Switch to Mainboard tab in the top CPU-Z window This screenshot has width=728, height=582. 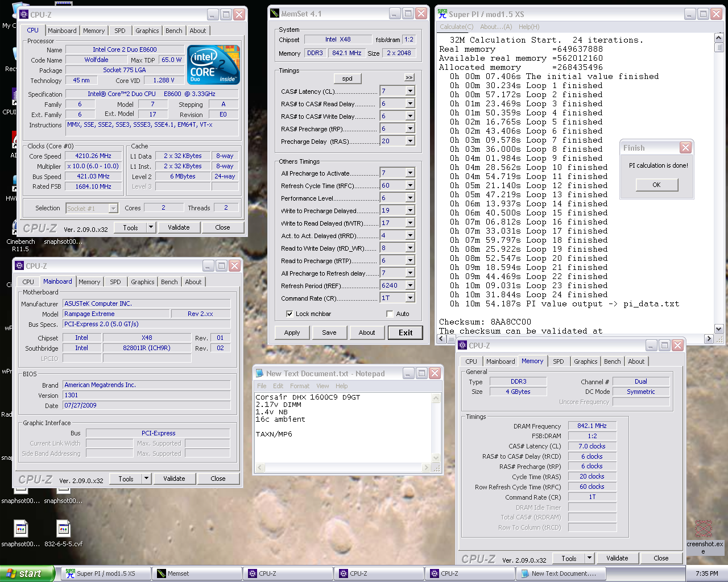(x=62, y=31)
